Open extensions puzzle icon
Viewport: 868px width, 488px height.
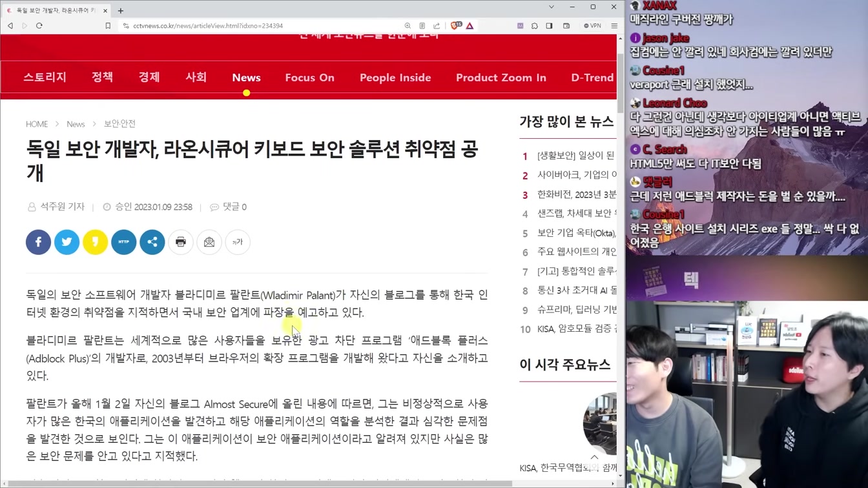[x=535, y=26]
